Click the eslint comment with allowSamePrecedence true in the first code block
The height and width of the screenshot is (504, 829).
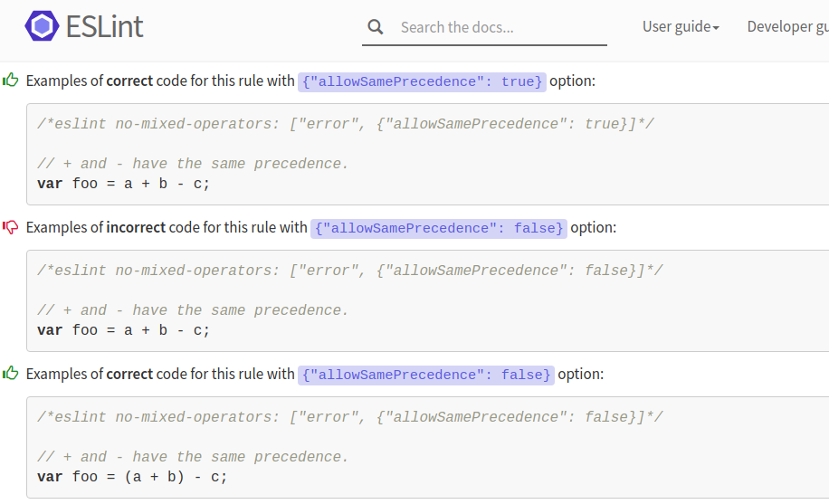[345, 124]
